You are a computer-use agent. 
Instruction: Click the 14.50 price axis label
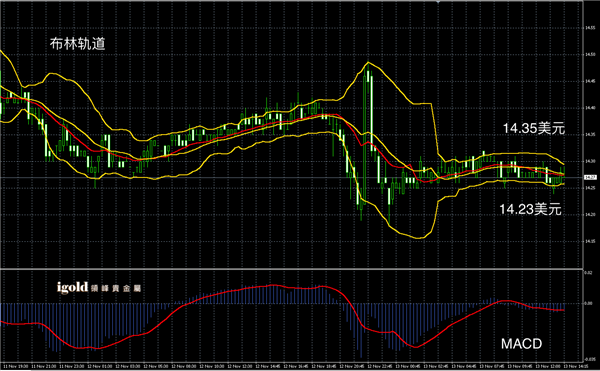pyautogui.click(x=590, y=55)
